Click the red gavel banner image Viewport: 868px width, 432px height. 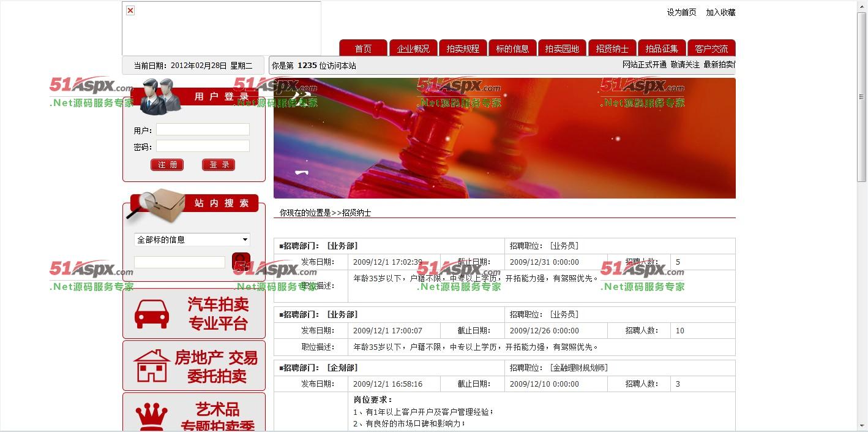click(x=504, y=138)
